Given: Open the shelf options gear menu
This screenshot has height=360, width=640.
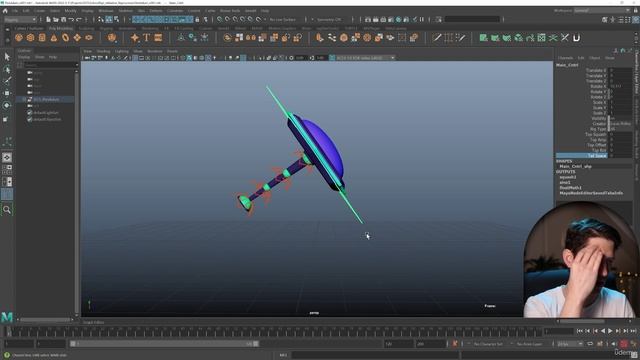Looking at the screenshot, I should 7,40.
